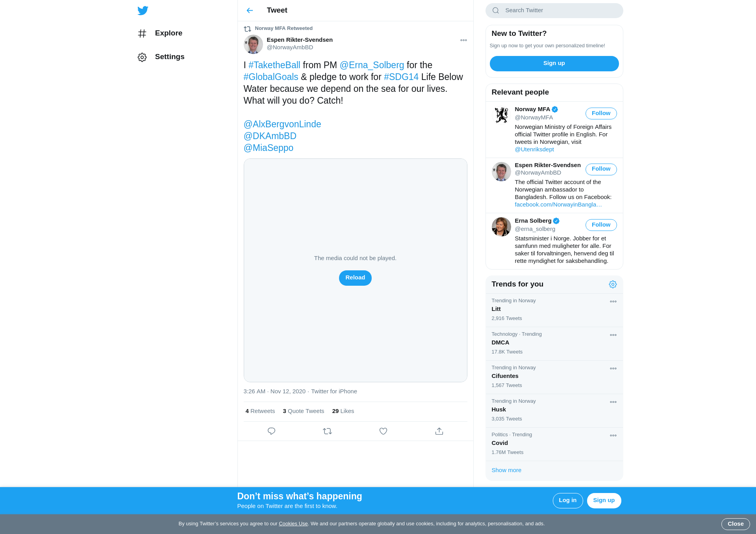This screenshot has width=756, height=534.
Task: Go back using the arrow icon
Action: [250, 11]
